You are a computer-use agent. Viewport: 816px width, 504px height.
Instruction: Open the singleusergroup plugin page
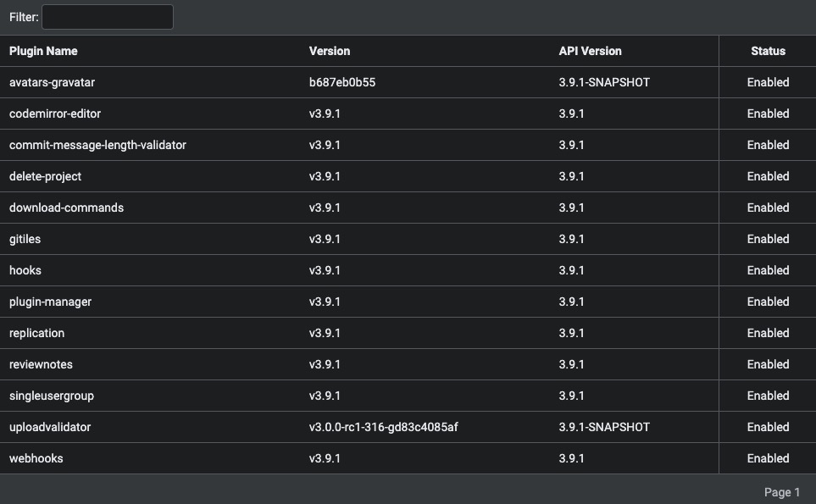tap(50, 396)
